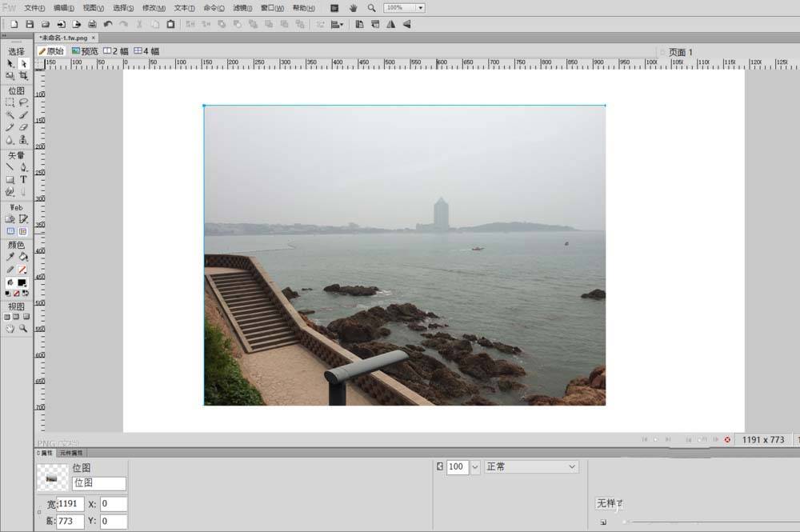Open the 100% zoom level dropdown
The height and width of the screenshot is (532, 800).
click(420, 8)
